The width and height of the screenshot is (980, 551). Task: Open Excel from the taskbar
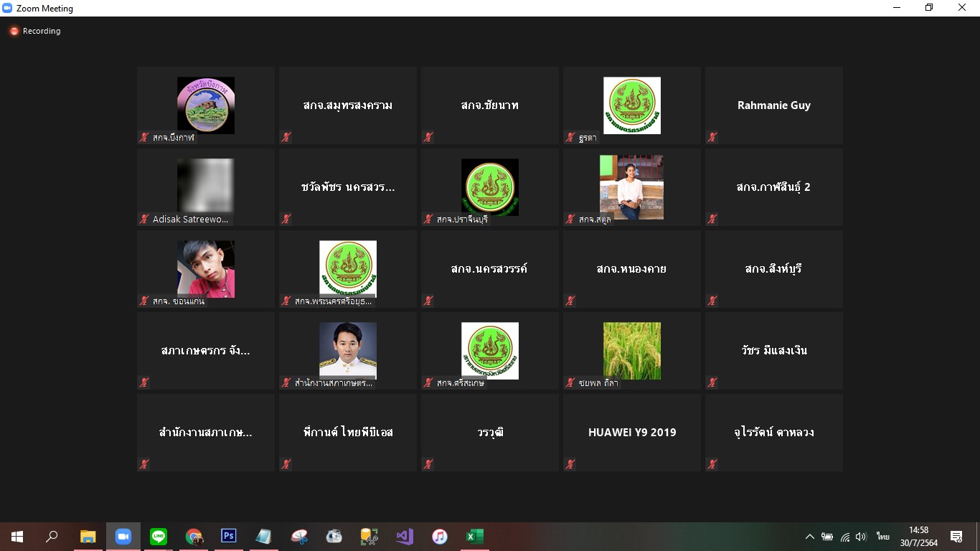coord(475,536)
